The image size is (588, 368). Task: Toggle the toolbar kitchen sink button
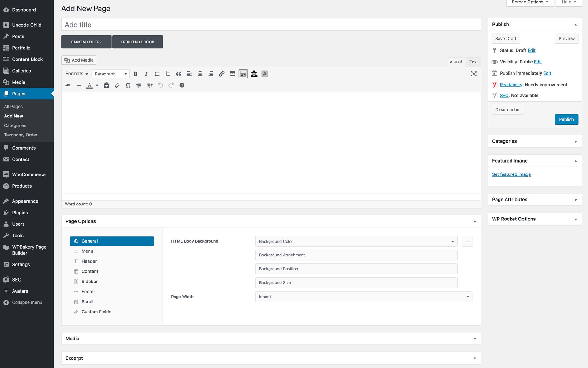click(243, 74)
